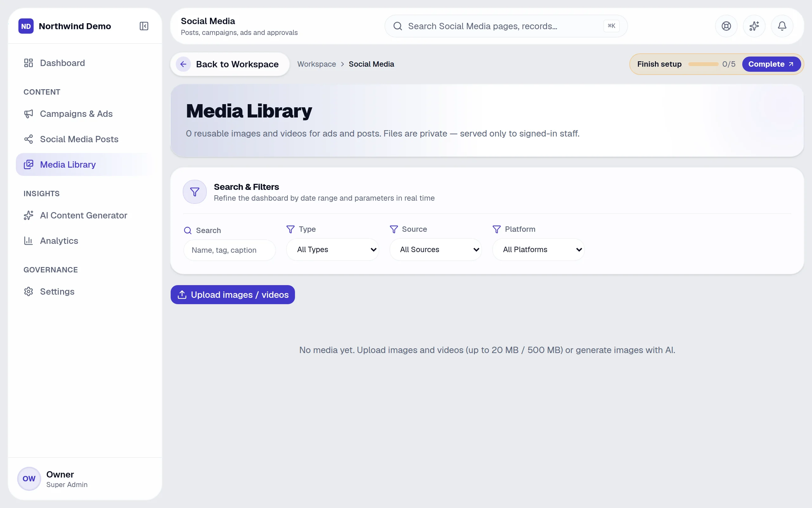Click the Type filter funnel icon

[291, 230]
